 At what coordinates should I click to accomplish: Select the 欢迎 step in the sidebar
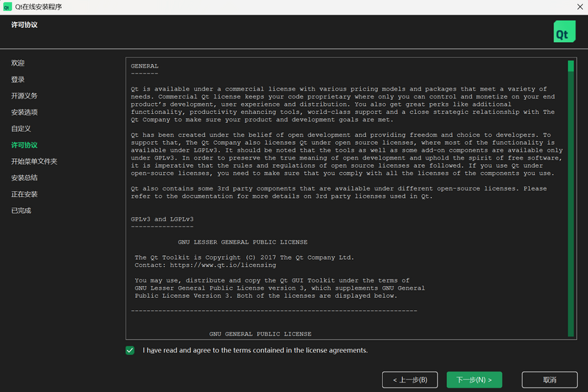click(x=18, y=63)
